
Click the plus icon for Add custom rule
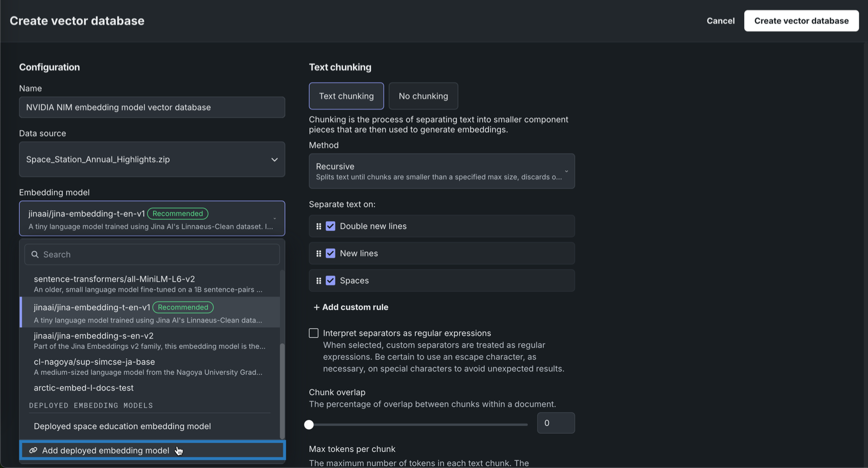pyautogui.click(x=316, y=307)
